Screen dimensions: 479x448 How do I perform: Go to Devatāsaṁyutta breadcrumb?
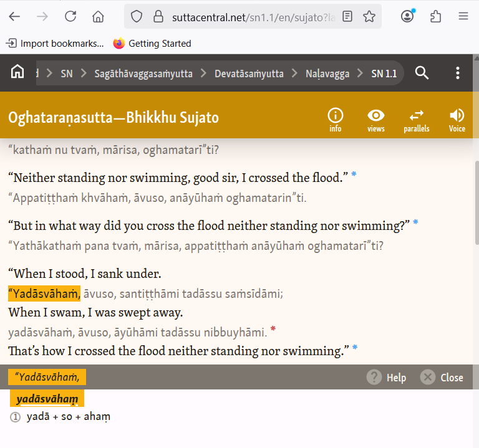249,74
